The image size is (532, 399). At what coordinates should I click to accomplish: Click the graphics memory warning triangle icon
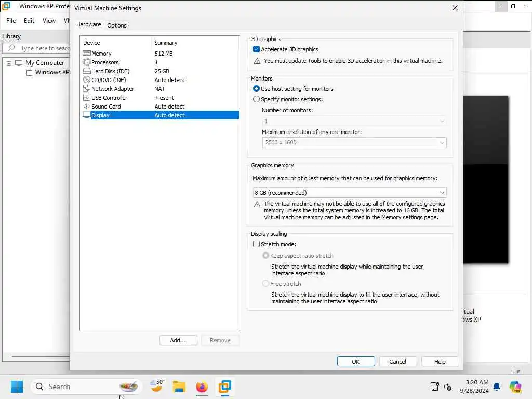coord(257,204)
